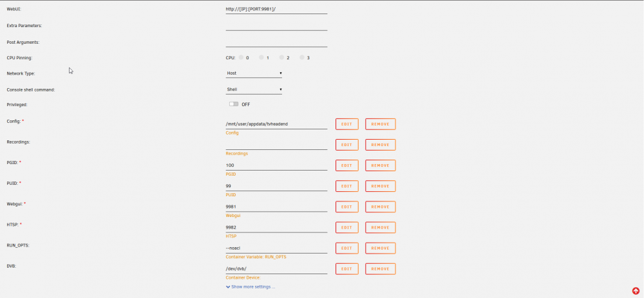The image size is (644, 298).
Task: Select CPU 3 pinning checkbox
Action: pyautogui.click(x=302, y=57)
